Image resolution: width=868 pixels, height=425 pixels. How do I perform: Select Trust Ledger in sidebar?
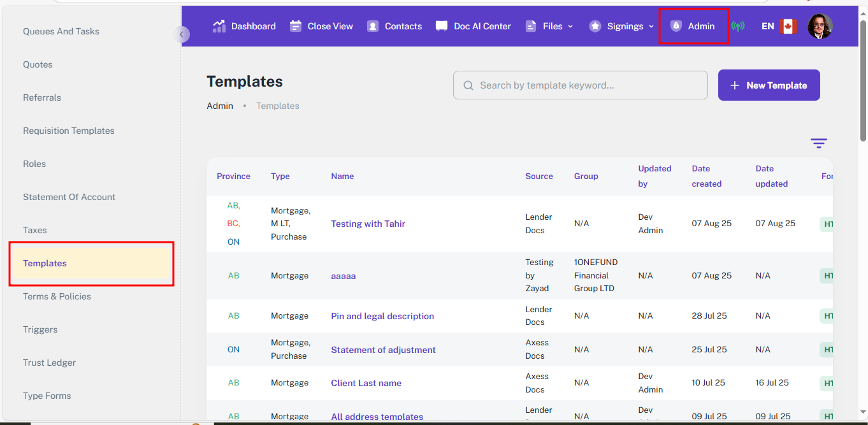coord(50,363)
